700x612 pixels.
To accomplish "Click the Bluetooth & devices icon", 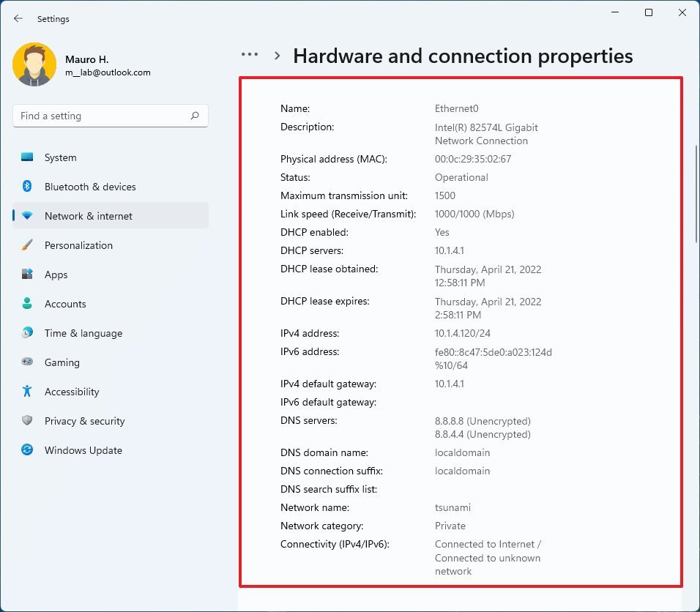I will [x=27, y=187].
